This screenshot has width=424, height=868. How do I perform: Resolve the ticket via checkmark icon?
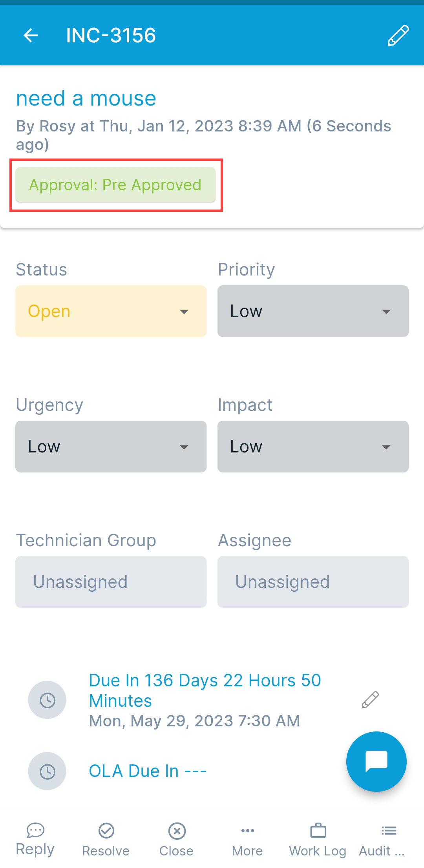tap(106, 831)
